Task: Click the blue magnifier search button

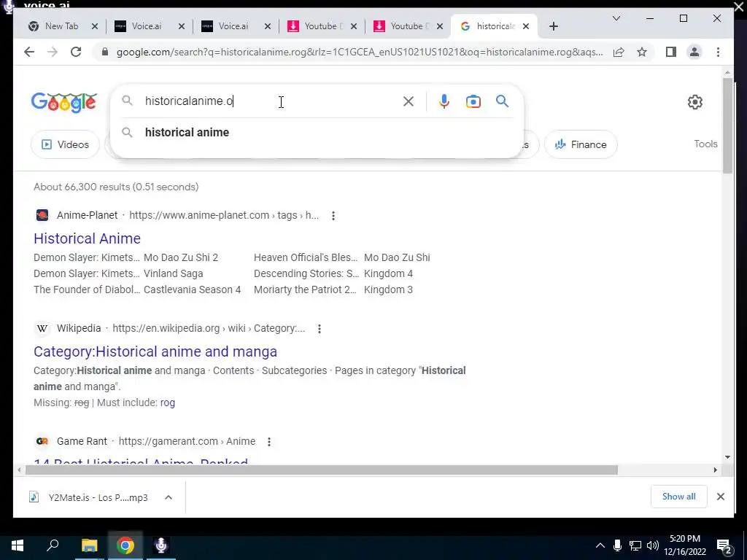Action: click(502, 101)
